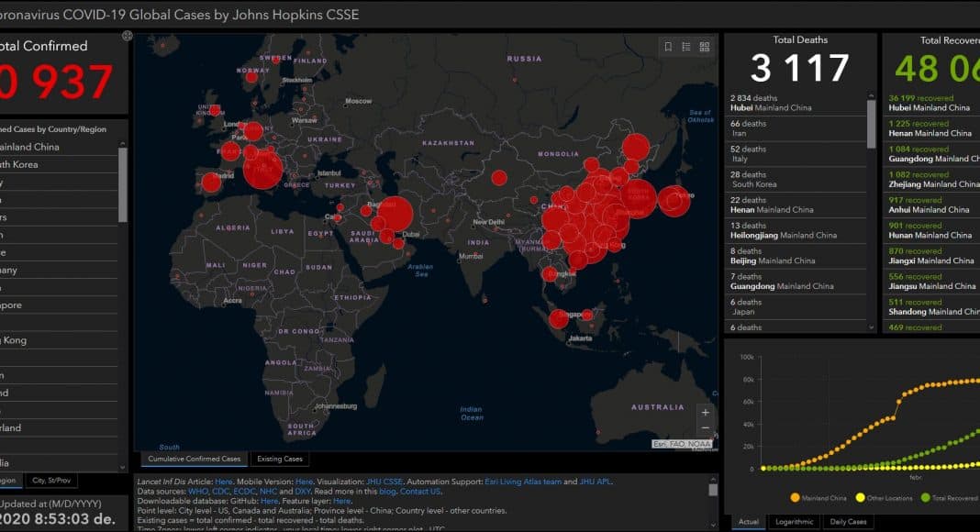The width and height of the screenshot is (980, 532).
Task: Open the basemap gallery grid icon
Action: coord(705,47)
